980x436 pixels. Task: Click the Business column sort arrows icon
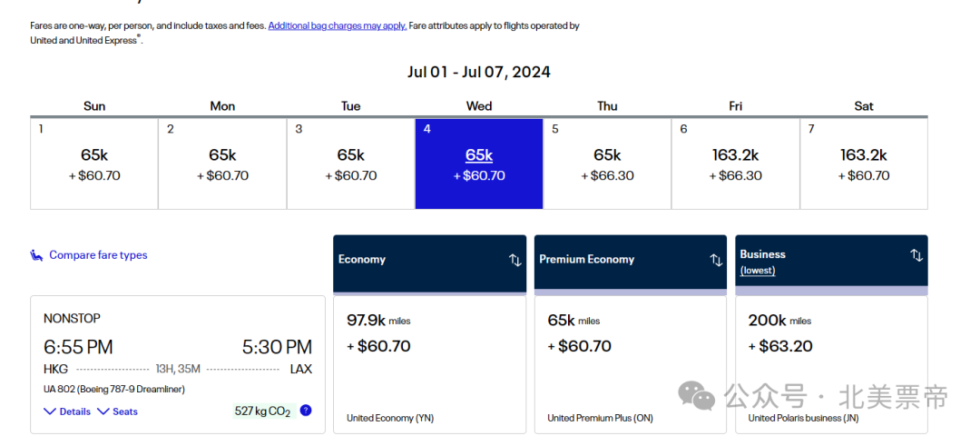916,255
